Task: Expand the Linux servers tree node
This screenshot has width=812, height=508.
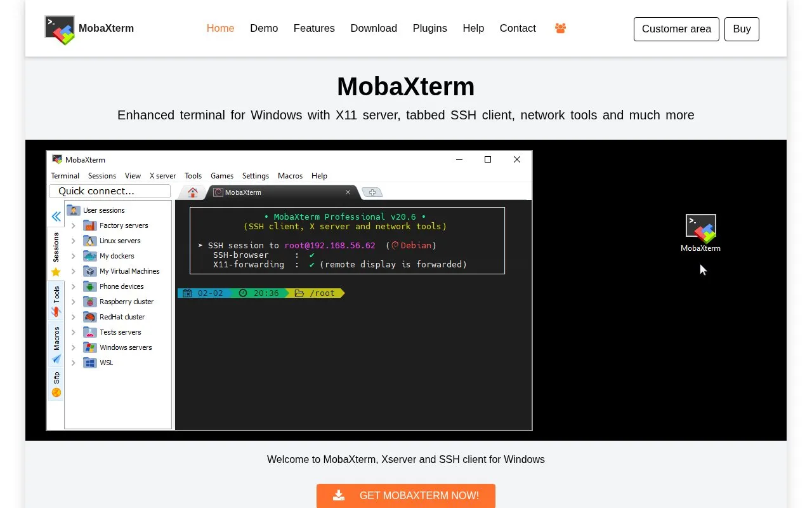Action: 74,241
